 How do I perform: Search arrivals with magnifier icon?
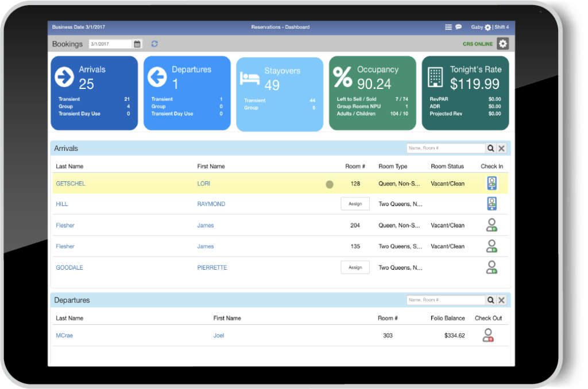pyautogui.click(x=490, y=148)
